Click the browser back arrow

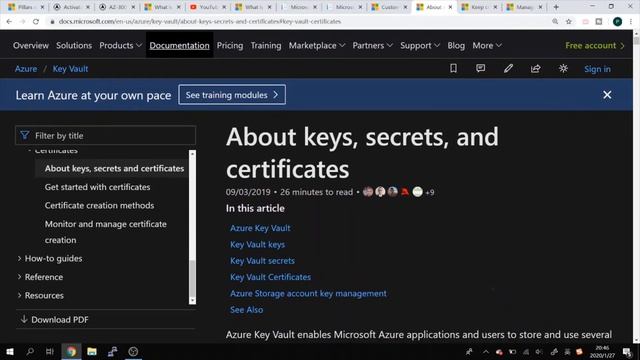point(9,21)
